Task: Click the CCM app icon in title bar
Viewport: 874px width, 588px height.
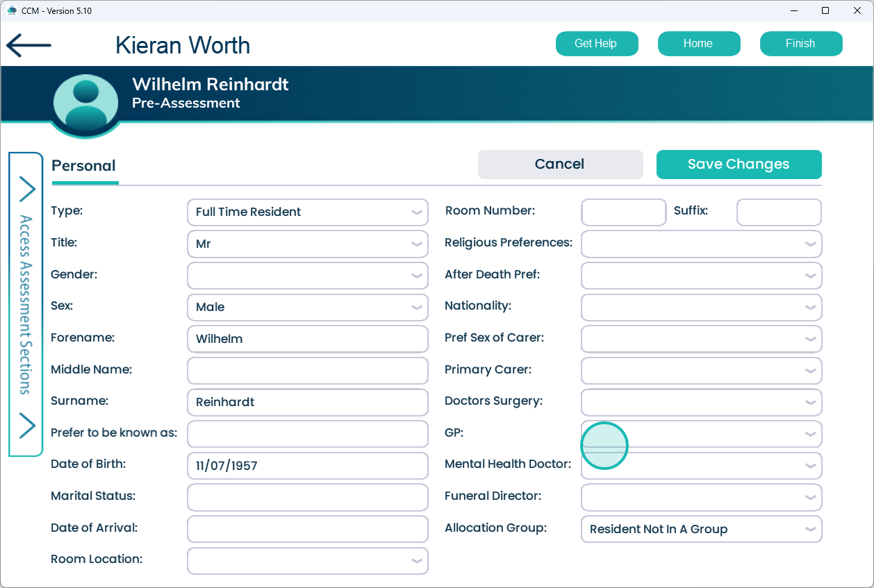Action: coord(11,10)
